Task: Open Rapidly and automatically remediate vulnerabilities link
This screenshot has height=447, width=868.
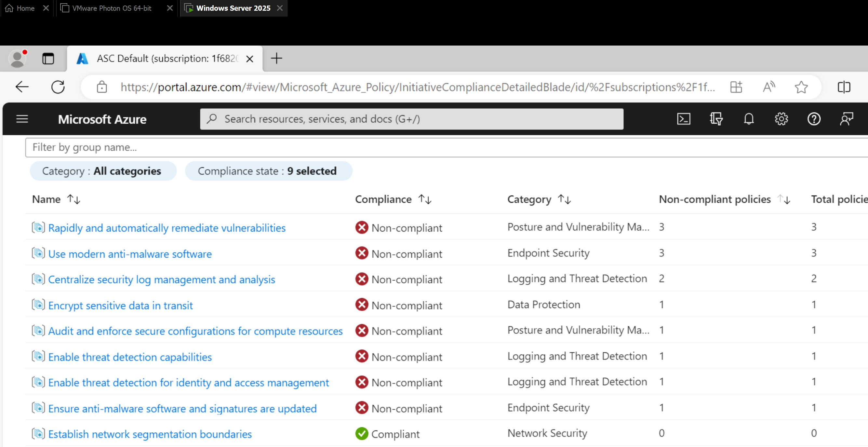Action: [x=167, y=228]
